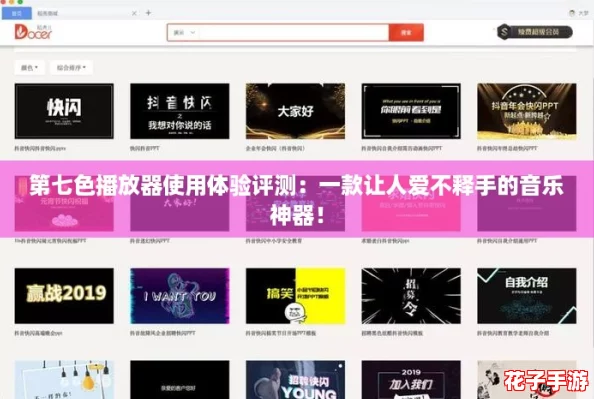Click the red 搜索 button
This screenshot has width=594, height=399.
[x=406, y=33]
